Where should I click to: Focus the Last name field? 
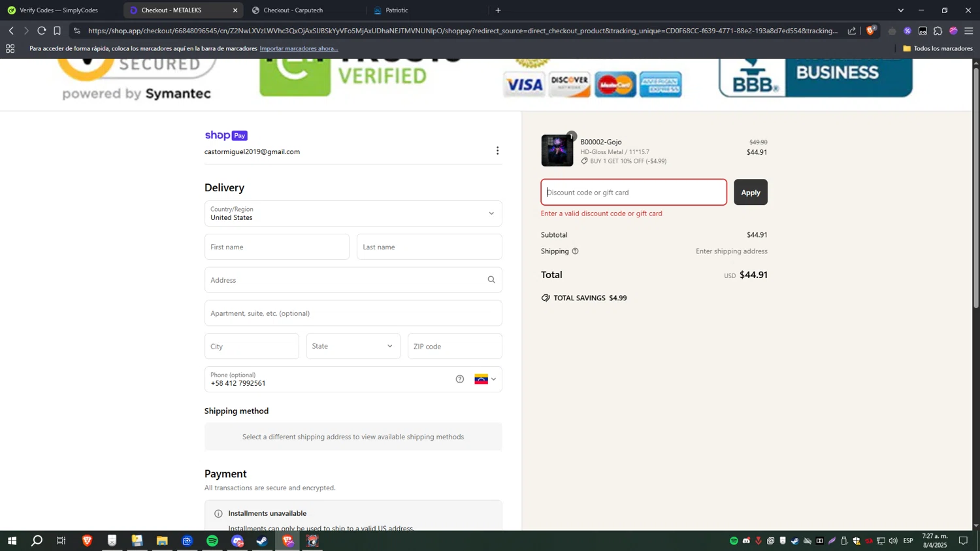pyautogui.click(x=429, y=247)
